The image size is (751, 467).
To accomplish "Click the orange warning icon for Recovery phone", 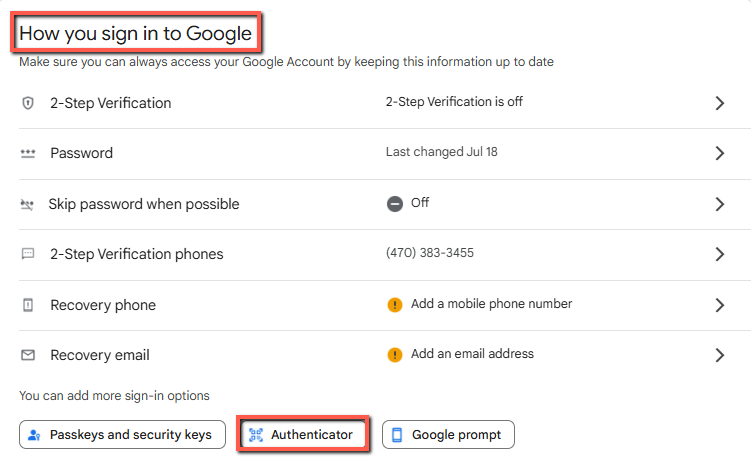I will [x=395, y=304].
